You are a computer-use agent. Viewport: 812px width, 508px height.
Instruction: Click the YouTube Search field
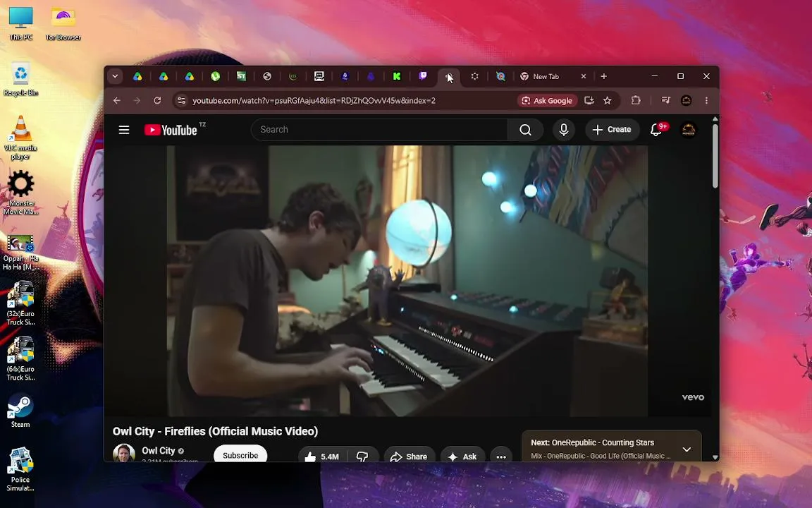379,130
